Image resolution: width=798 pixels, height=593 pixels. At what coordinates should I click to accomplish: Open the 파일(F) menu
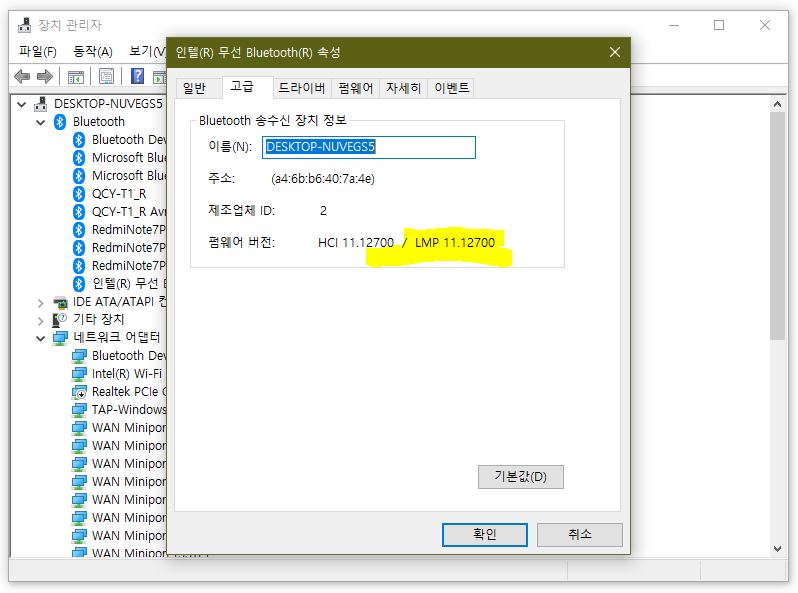pos(38,51)
